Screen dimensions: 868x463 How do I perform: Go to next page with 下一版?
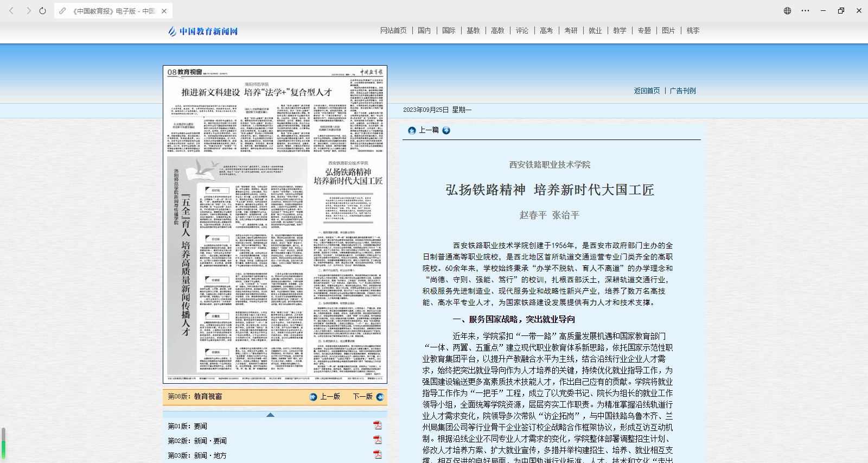click(x=368, y=397)
